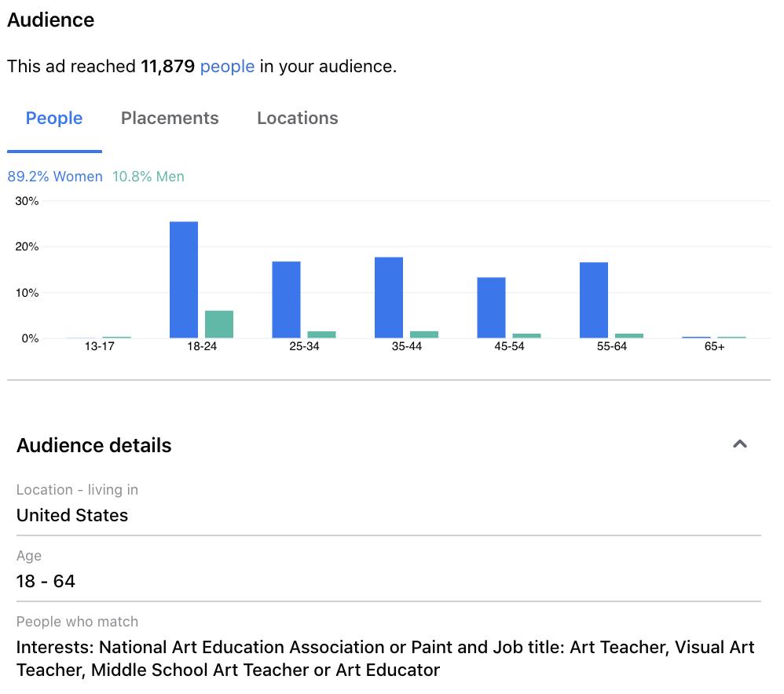Viewport: 784px width, 694px height.
Task: Select the People tab
Action: (x=54, y=118)
